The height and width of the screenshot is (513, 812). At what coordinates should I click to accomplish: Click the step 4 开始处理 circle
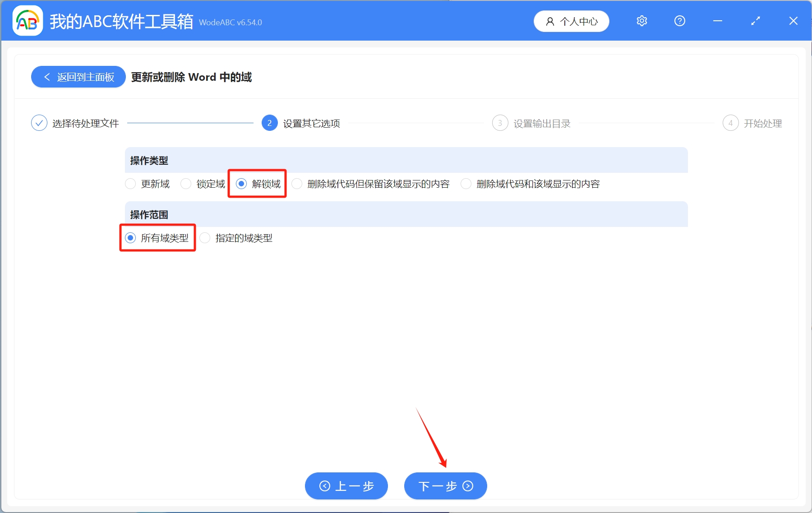pos(731,123)
